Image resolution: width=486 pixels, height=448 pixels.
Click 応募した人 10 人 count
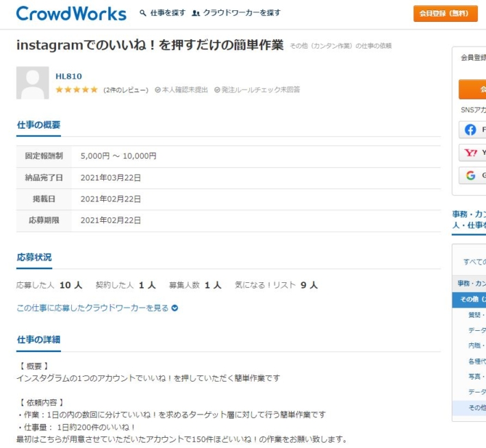pos(49,285)
